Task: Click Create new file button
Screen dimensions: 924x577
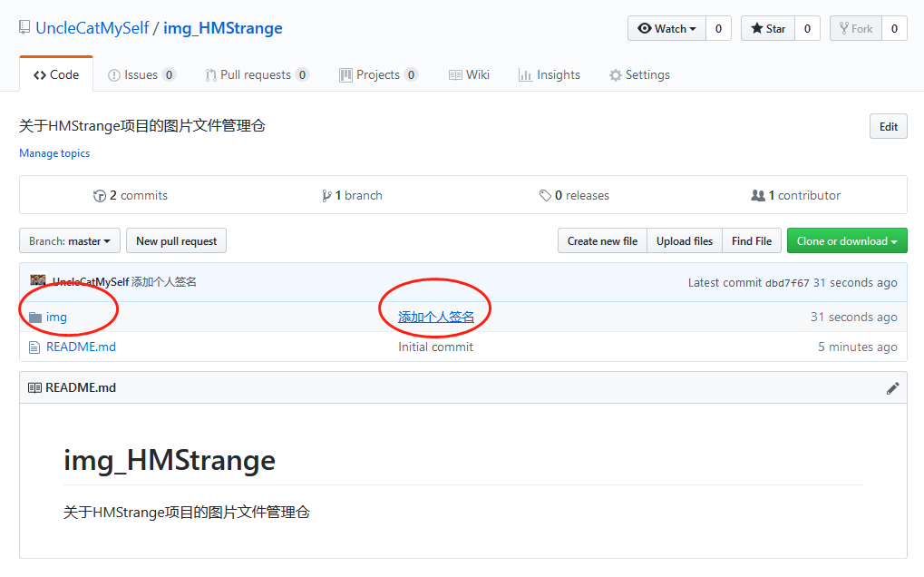Action: coord(602,241)
